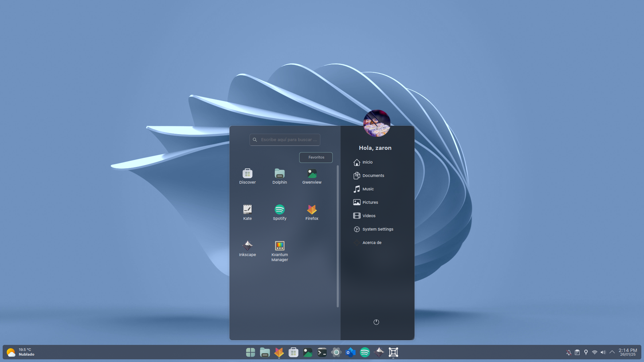Focus the 'Escribe aquí para buscar' search field
Viewport: 644px width, 362px height.
pyautogui.click(x=285, y=140)
